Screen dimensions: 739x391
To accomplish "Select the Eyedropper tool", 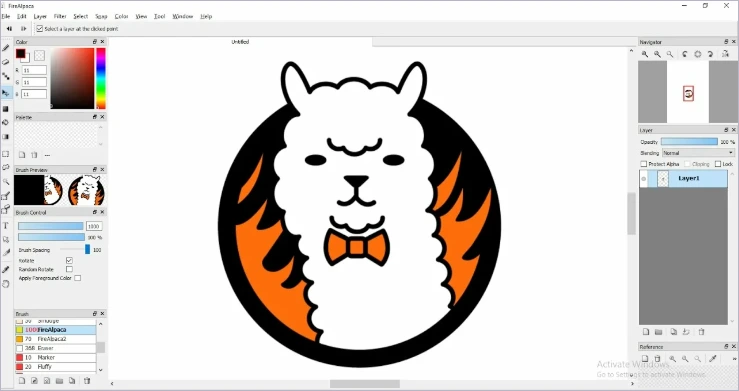I will [x=6, y=269].
